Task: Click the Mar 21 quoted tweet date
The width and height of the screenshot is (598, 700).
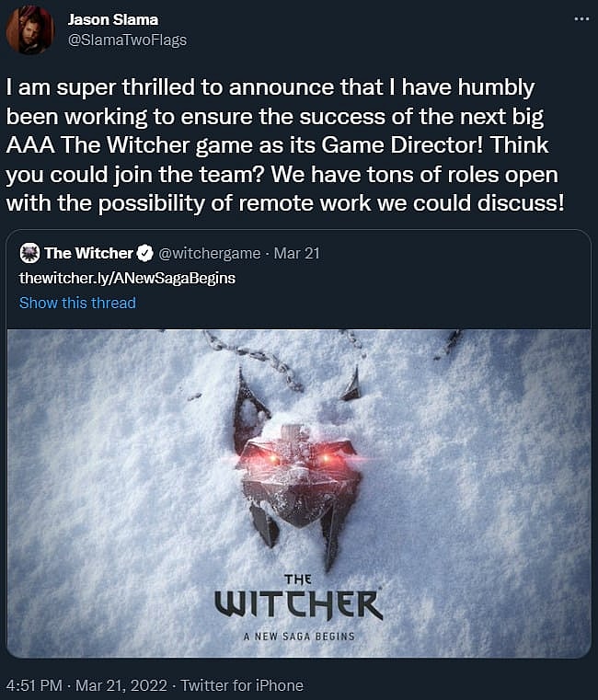Action: click(x=296, y=253)
